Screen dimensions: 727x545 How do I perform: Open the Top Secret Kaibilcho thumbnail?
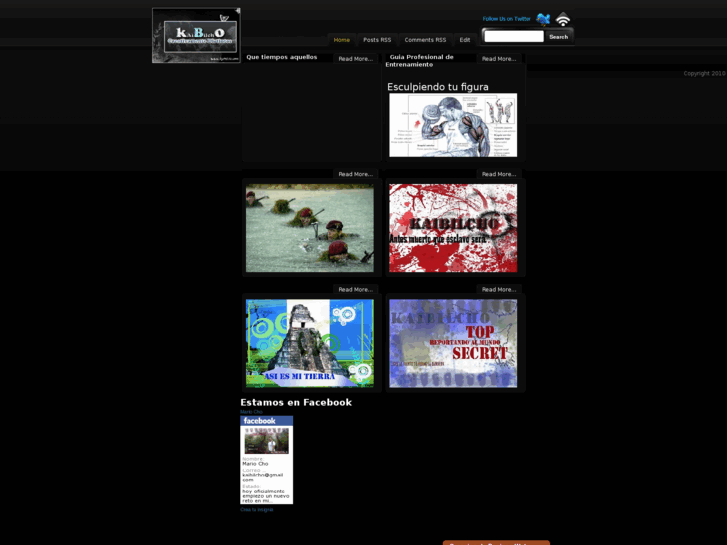(x=453, y=343)
